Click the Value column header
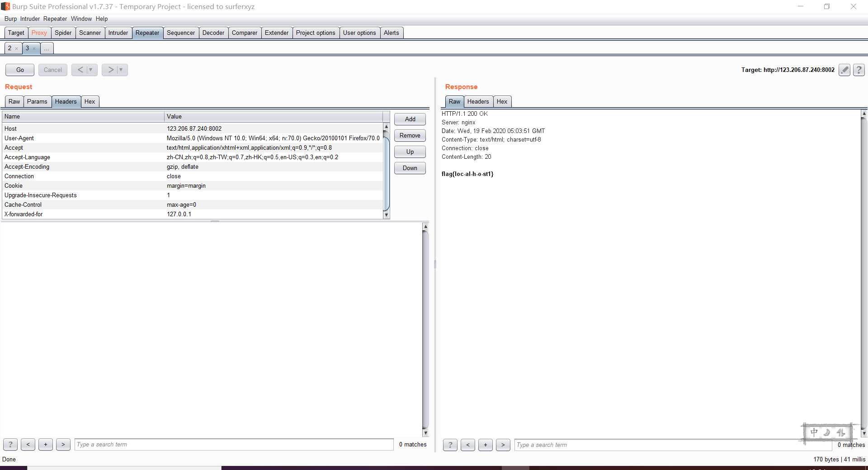 click(274, 116)
